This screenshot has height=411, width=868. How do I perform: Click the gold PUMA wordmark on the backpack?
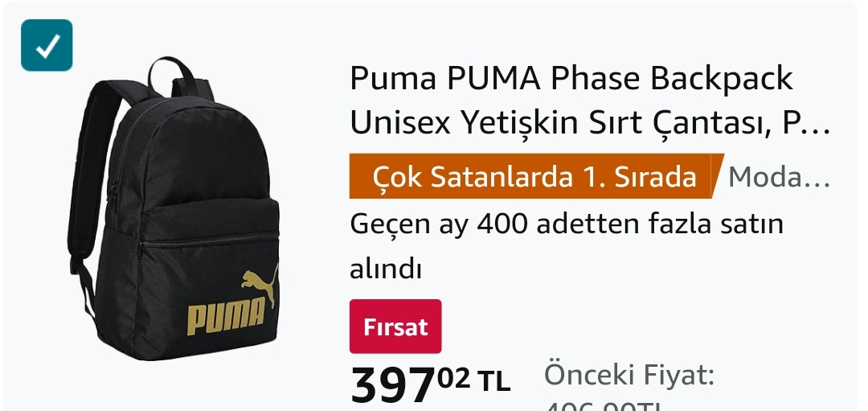coord(226,317)
